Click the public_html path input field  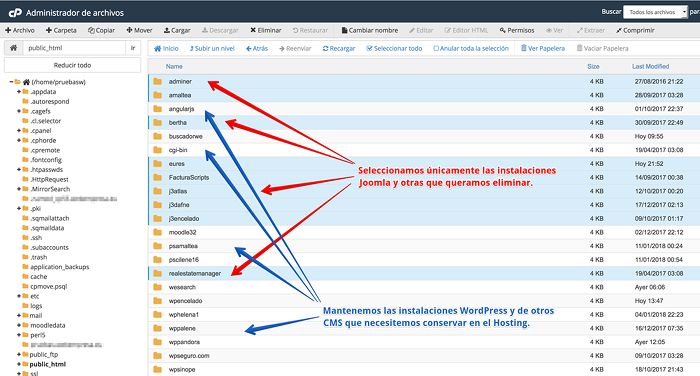coord(74,48)
